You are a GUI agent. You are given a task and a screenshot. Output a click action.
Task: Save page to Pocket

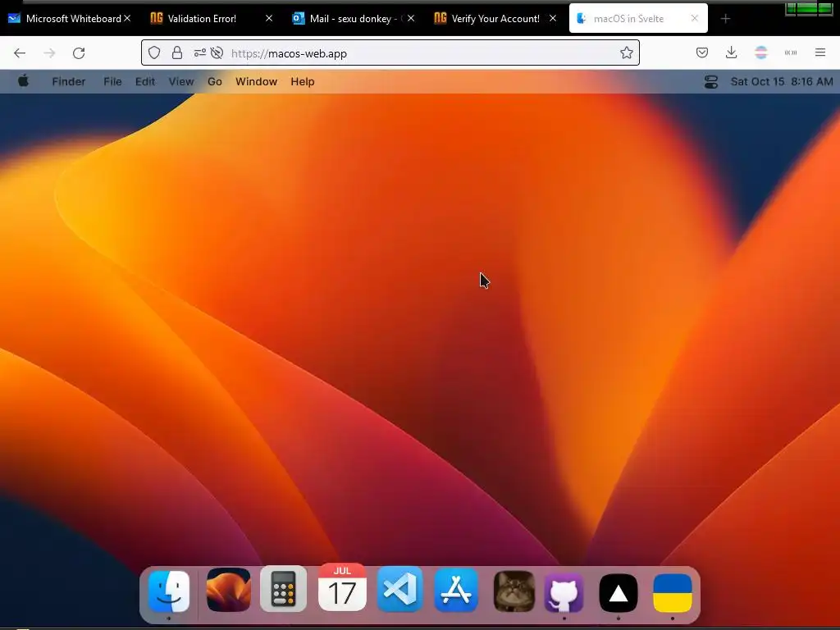tap(702, 52)
